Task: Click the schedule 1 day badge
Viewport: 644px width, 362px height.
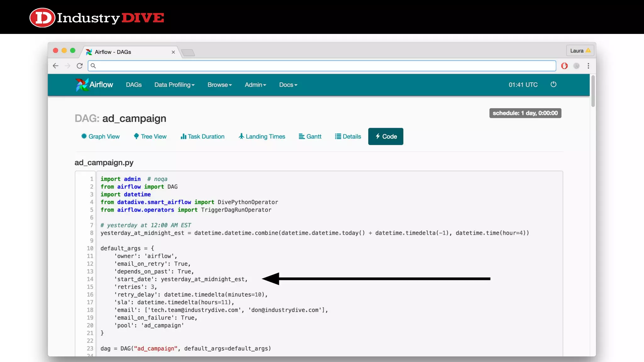Action: (x=525, y=113)
